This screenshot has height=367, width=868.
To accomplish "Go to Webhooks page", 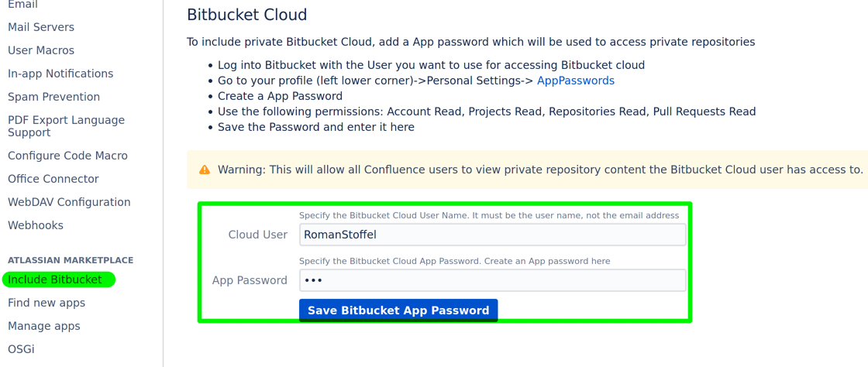I will (x=36, y=225).
